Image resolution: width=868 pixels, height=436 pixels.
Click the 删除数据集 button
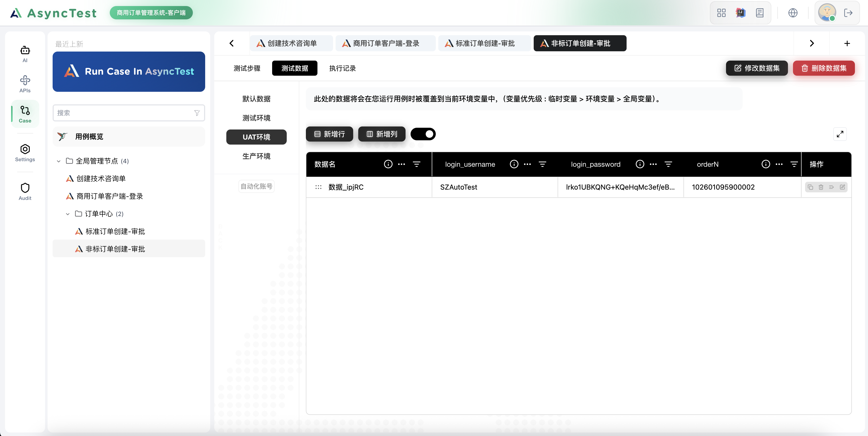tap(824, 68)
